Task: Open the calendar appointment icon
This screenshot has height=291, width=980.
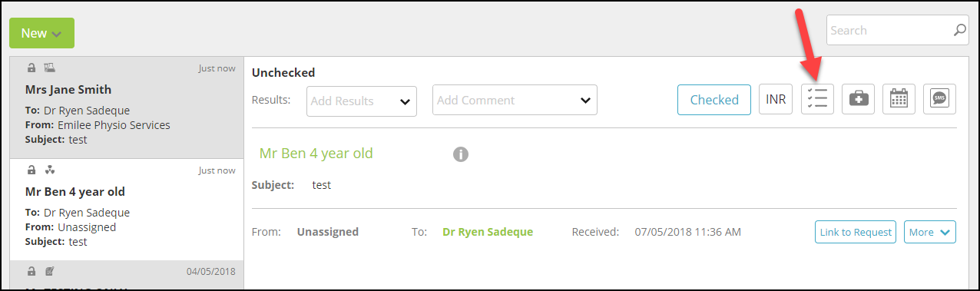Action: (899, 99)
